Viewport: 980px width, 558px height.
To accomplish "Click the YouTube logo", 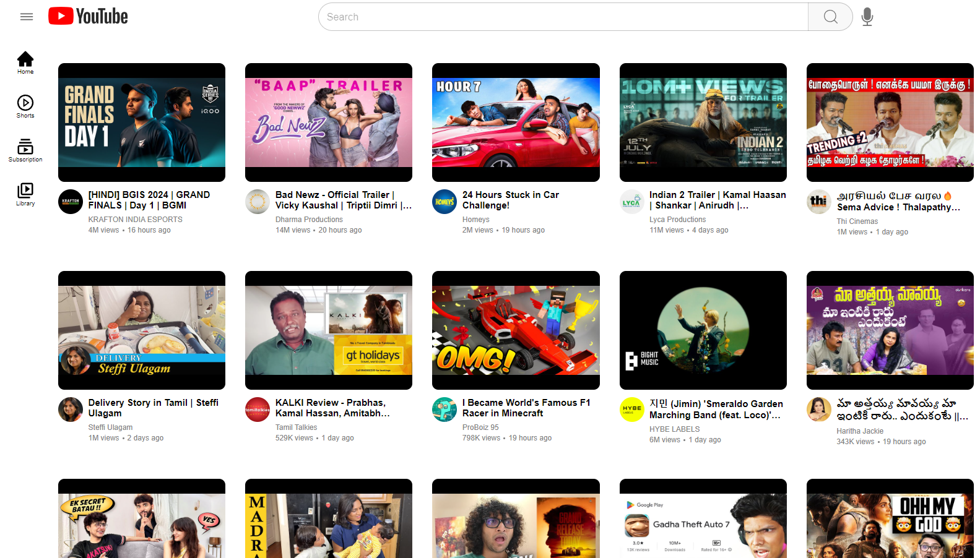I will pyautogui.click(x=88, y=16).
